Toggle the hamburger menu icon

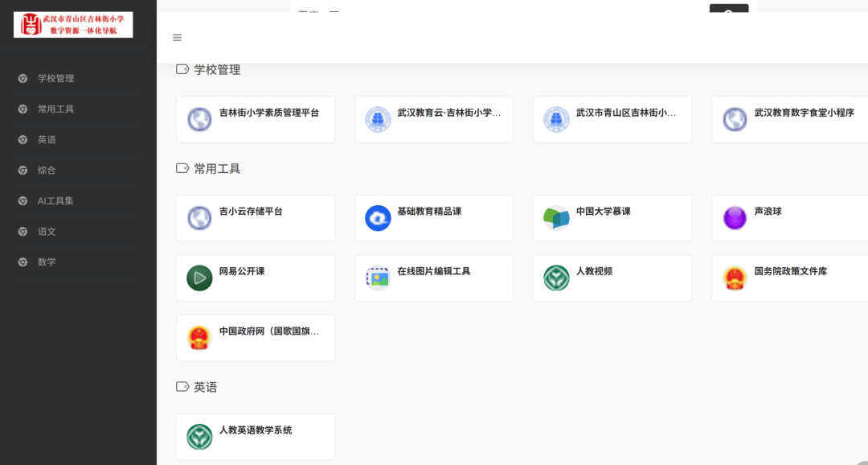click(177, 38)
